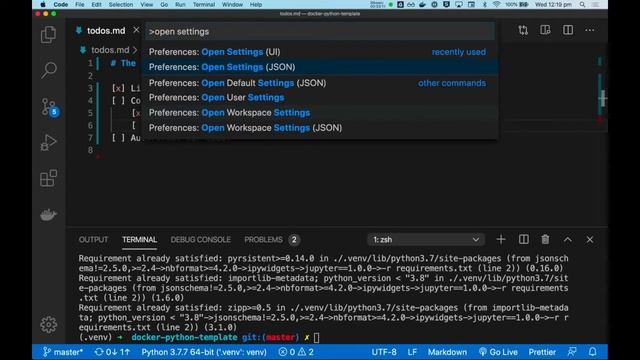The width and height of the screenshot is (640, 360).
Task: Click the master branch in status bar
Action: 63,352
